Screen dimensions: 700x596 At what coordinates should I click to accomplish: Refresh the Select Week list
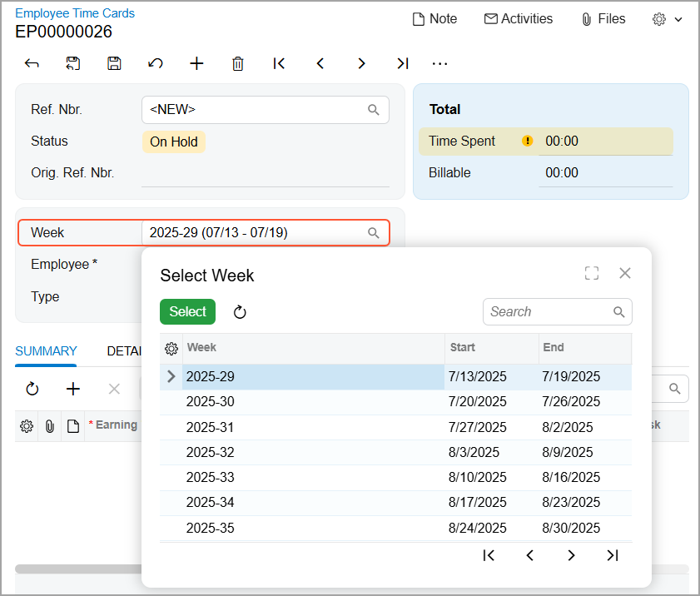click(x=240, y=312)
